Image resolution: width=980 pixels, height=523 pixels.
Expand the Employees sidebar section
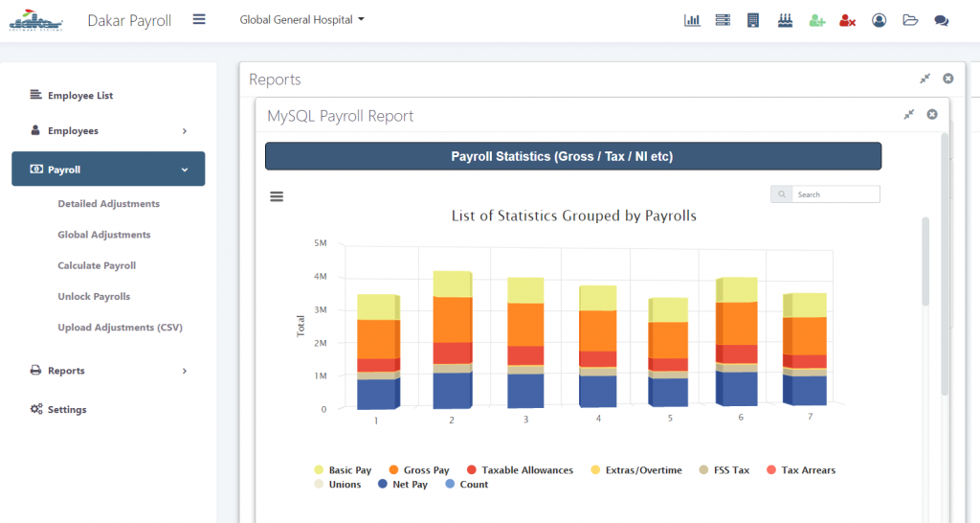(108, 130)
